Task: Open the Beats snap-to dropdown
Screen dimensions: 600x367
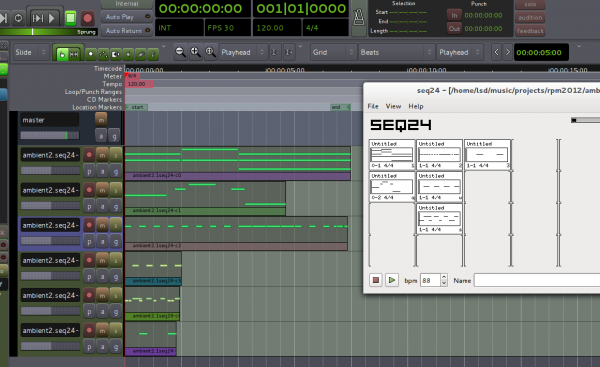Action: click(396, 52)
